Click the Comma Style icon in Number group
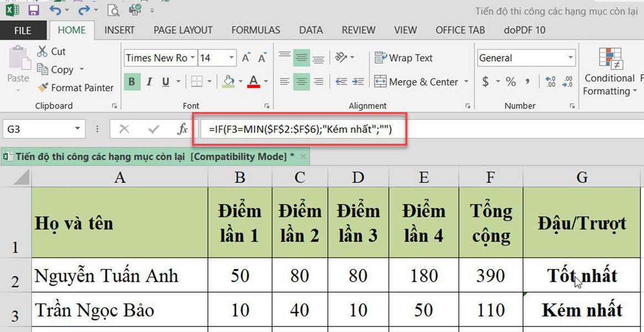Screen dimensions: 644x332 (x=526, y=81)
